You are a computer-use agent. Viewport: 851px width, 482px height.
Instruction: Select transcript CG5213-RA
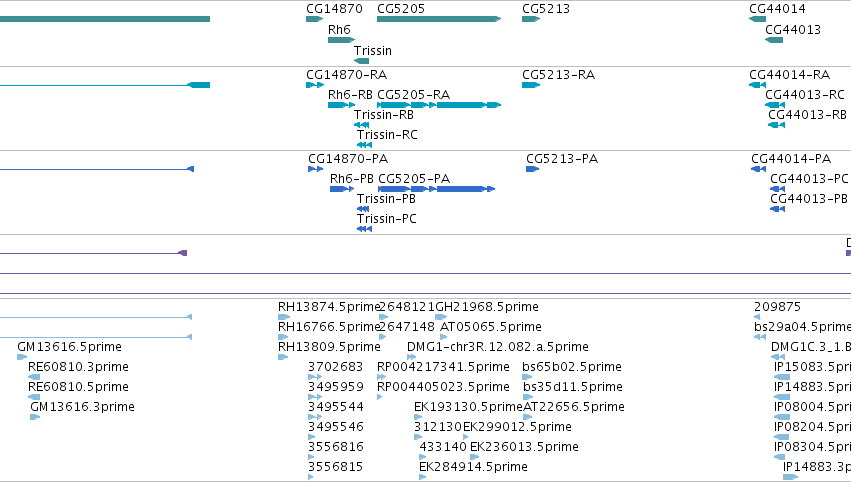coord(558,75)
